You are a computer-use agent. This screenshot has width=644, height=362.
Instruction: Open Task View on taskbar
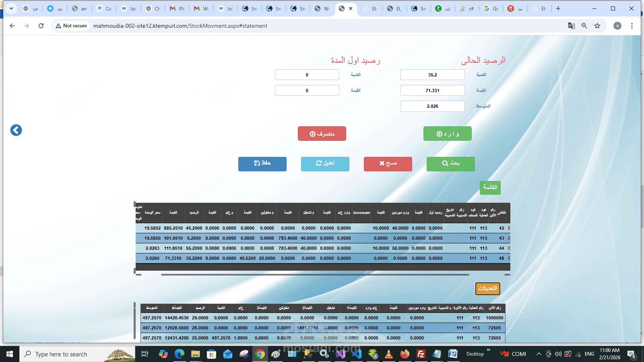tap(145, 354)
